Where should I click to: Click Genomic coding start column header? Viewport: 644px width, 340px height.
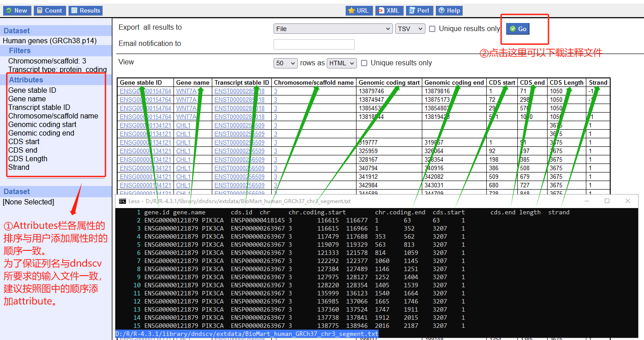[389, 82]
